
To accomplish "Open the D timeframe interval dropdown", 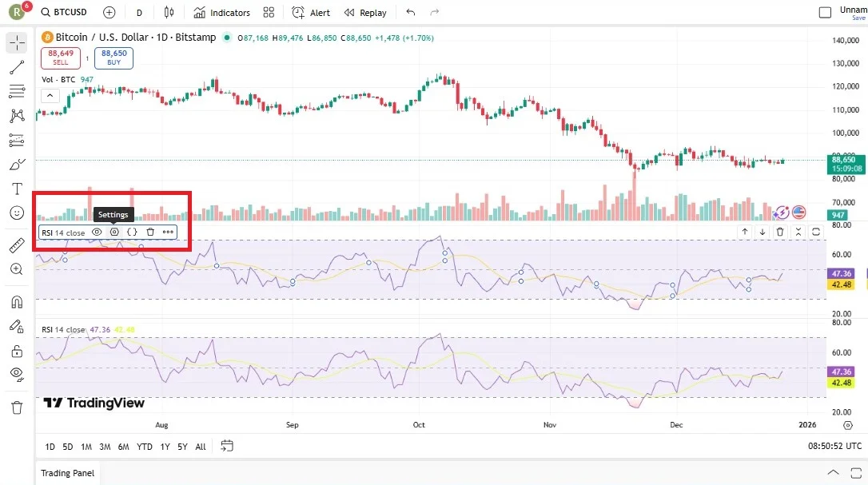I will (139, 13).
